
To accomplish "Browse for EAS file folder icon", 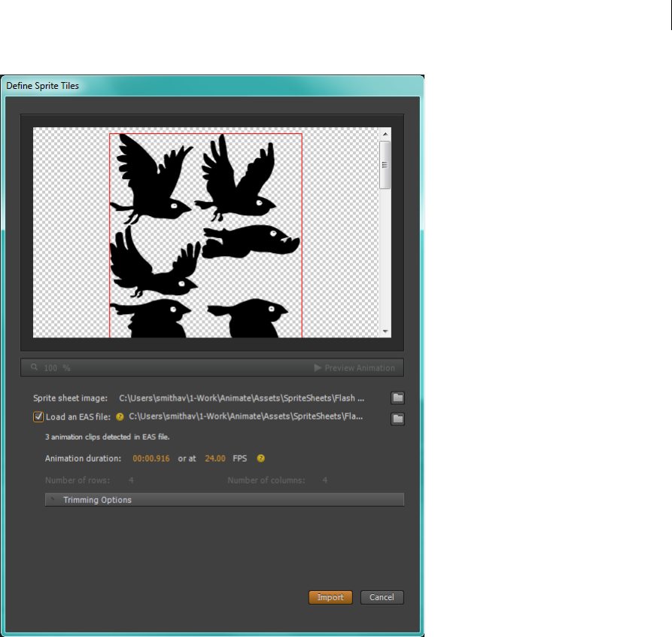I will coord(398,419).
